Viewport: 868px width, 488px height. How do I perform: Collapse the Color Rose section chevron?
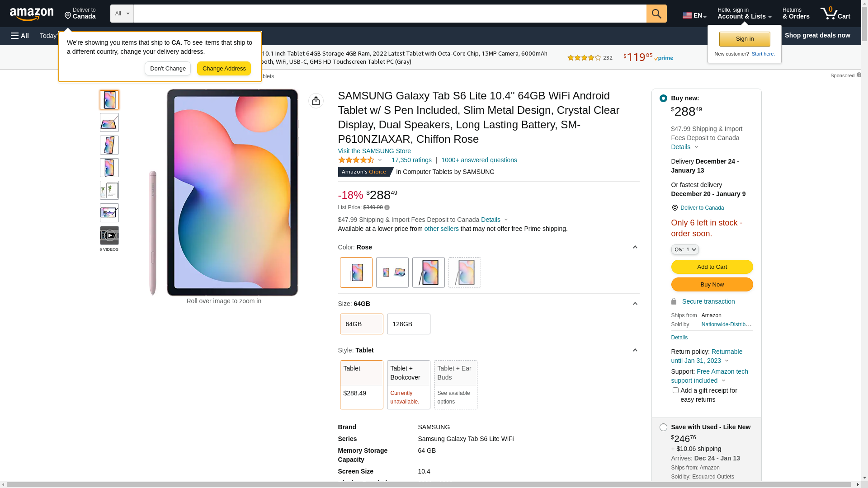[635, 247]
